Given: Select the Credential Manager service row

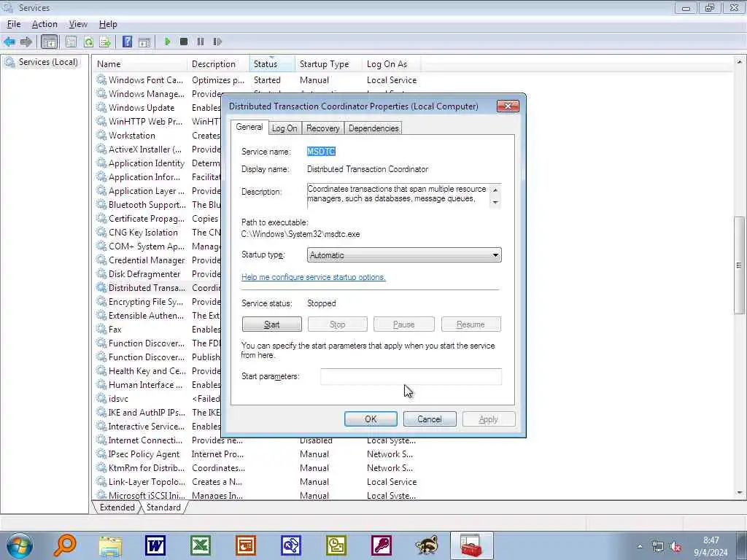Looking at the screenshot, I should 146,260.
